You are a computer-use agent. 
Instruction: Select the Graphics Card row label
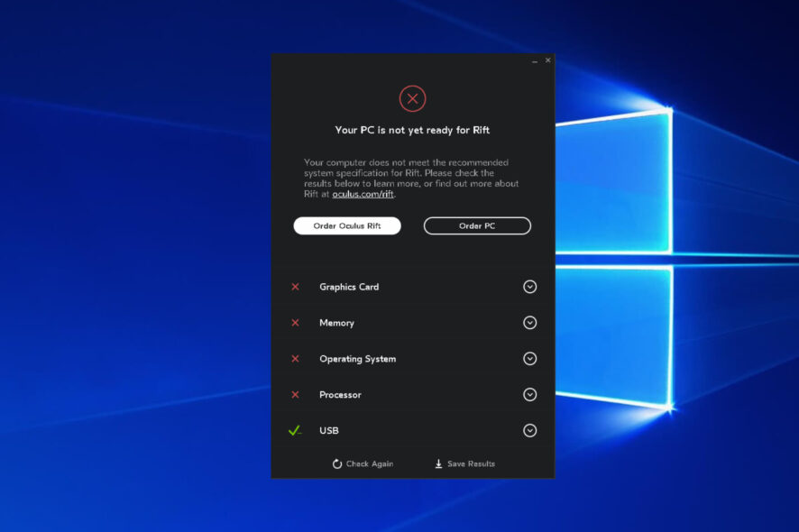click(349, 287)
